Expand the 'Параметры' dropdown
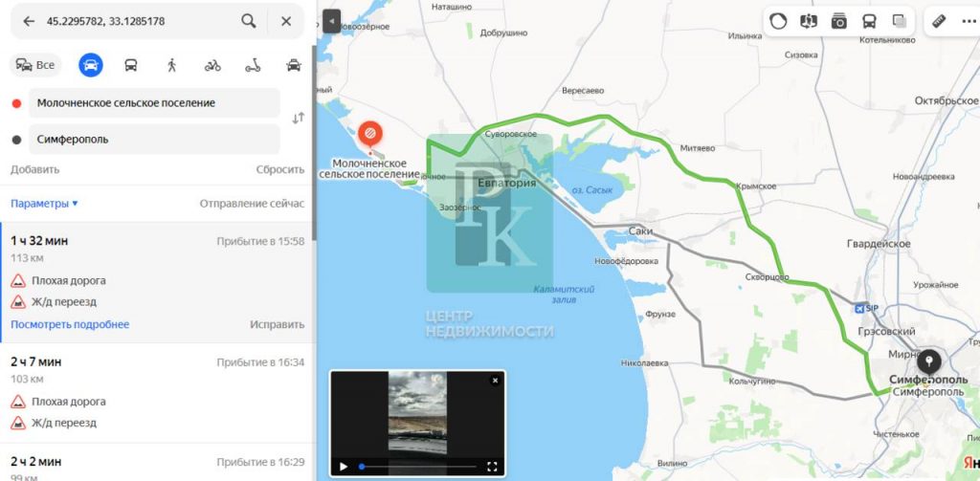Screen dimensions: 980x481 pyautogui.click(x=44, y=204)
